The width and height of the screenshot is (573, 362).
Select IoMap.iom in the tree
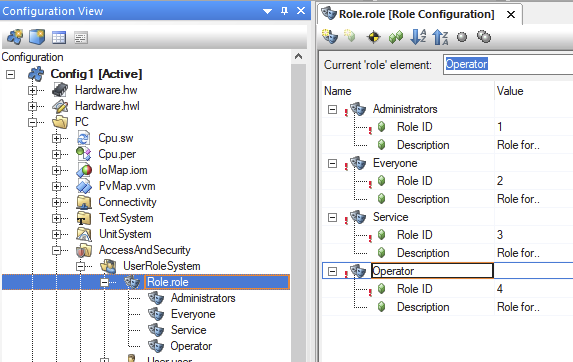123,170
